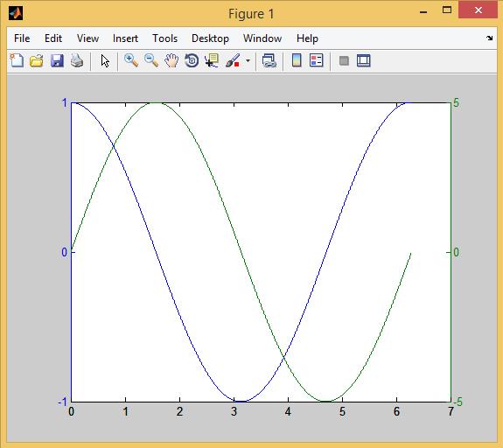Image resolution: width=503 pixels, height=448 pixels.
Task: Enable the Rotate 3D tool
Action: pos(192,60)
